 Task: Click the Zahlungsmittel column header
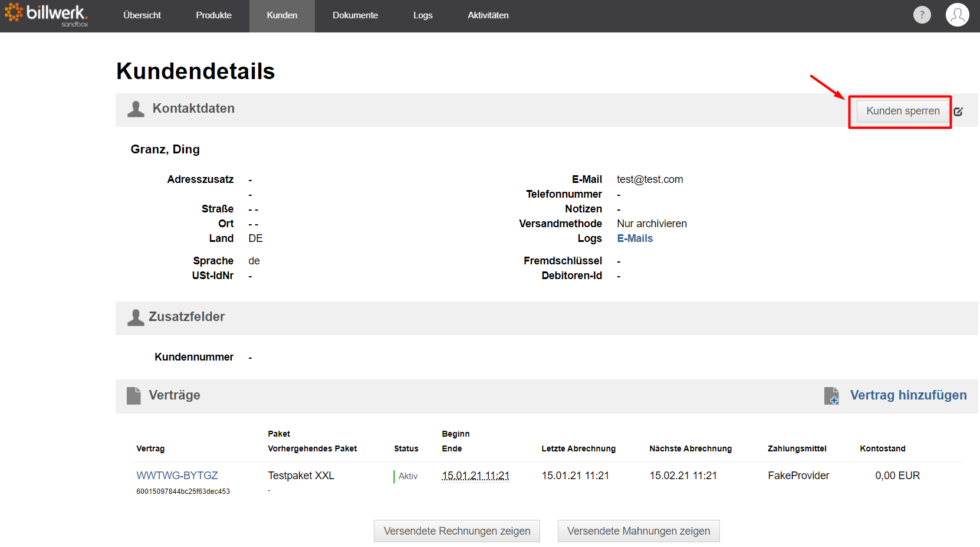coord(797,448)
